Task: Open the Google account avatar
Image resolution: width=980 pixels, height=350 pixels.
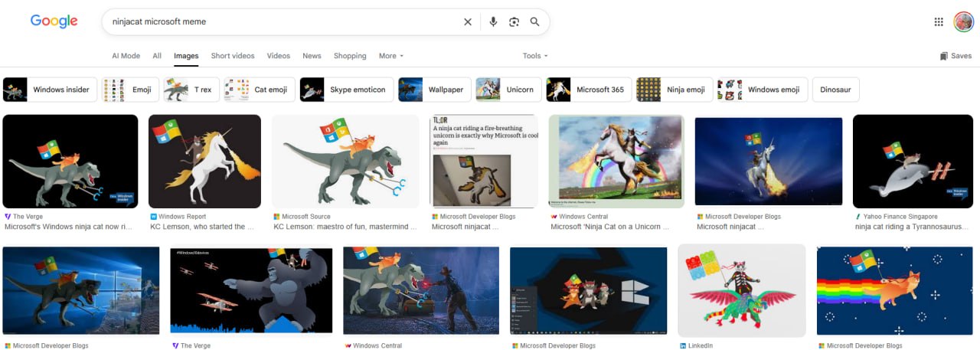Action: pyautogui.click(x=963, y=21)
